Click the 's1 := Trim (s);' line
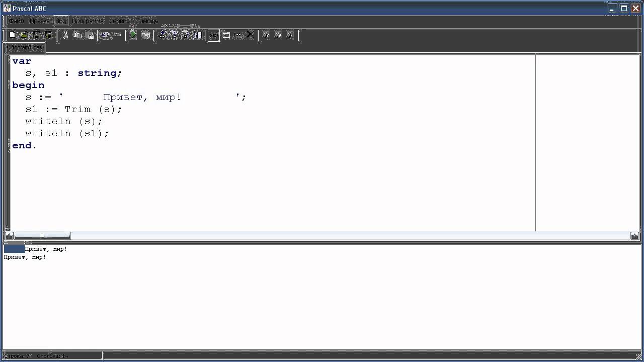Image resolution: width=644 pixels, height=362 pixels. click(73, 109)
